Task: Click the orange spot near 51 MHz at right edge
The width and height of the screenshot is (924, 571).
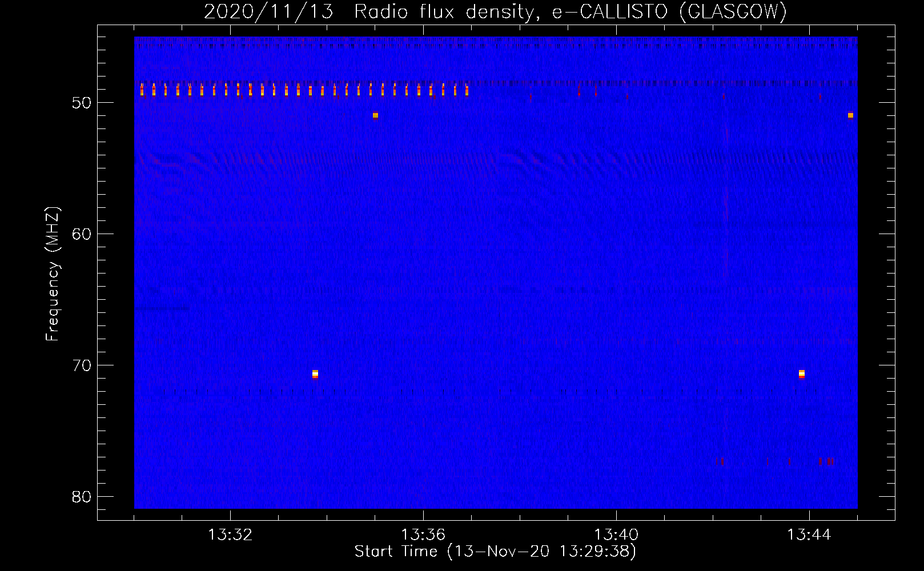Action: (850, 115)
